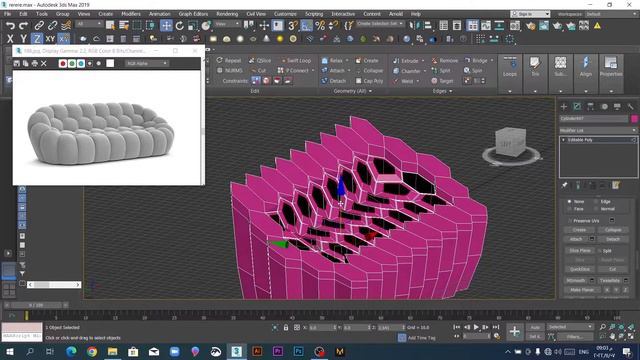640x360 pixels.
Task: Restrict to XY plane constraint
Action: (x=50, y=39)
